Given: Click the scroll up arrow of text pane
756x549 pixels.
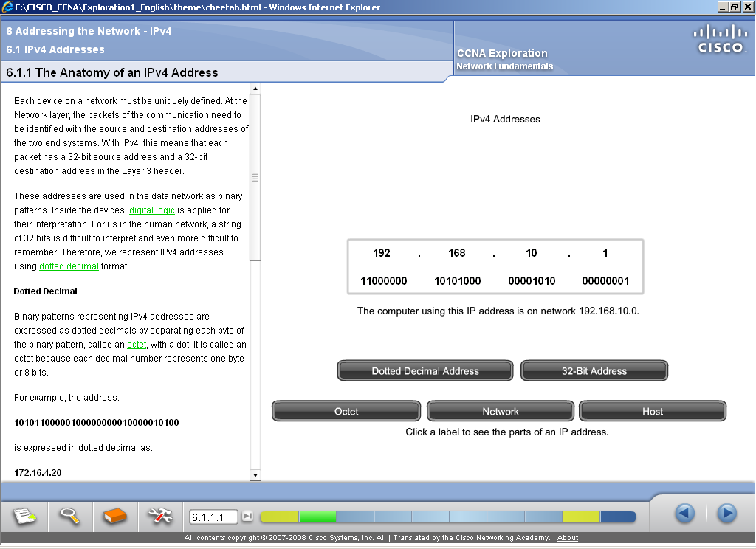Looking at the screenshot, I should point(255,89).
